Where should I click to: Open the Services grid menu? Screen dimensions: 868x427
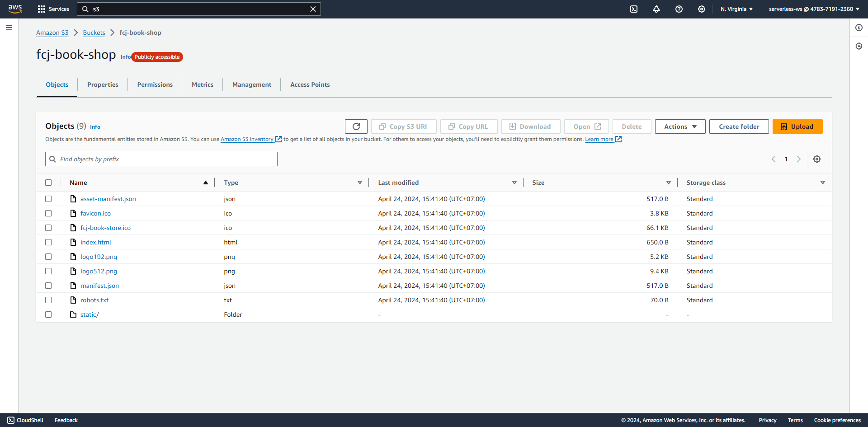pos(53,9)
